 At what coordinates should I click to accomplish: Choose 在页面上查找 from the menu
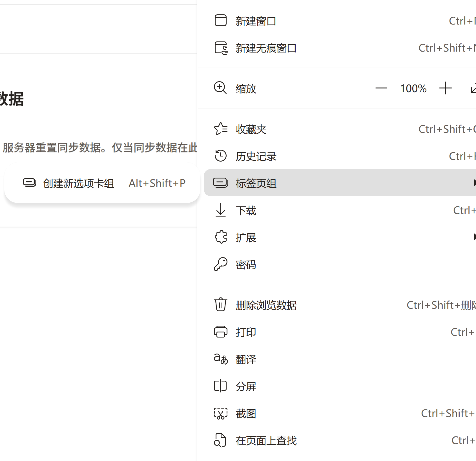[340, 440]
